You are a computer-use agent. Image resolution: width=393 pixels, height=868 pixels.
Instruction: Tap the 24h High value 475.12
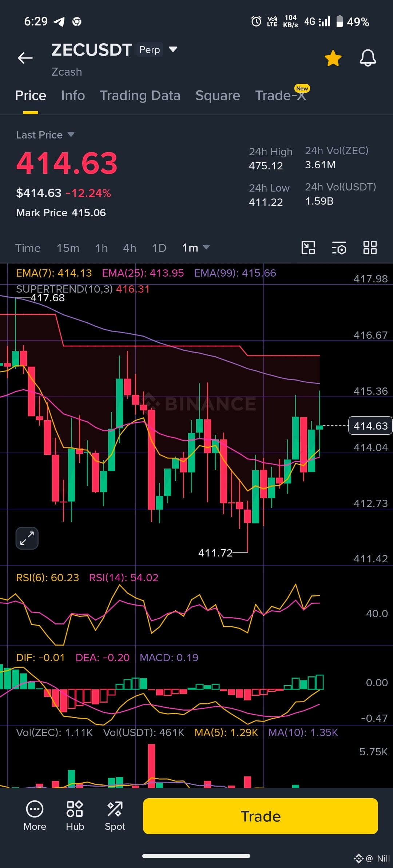coord(266,166)
